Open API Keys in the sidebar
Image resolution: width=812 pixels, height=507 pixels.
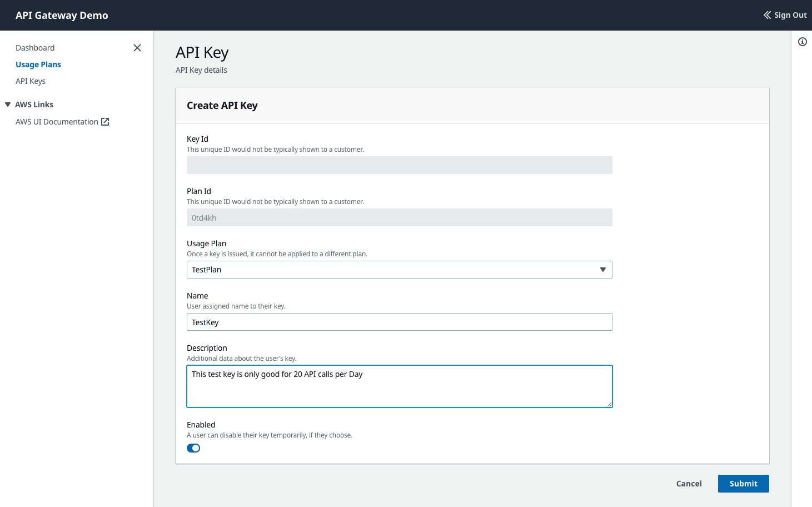(x=31, y=81)
